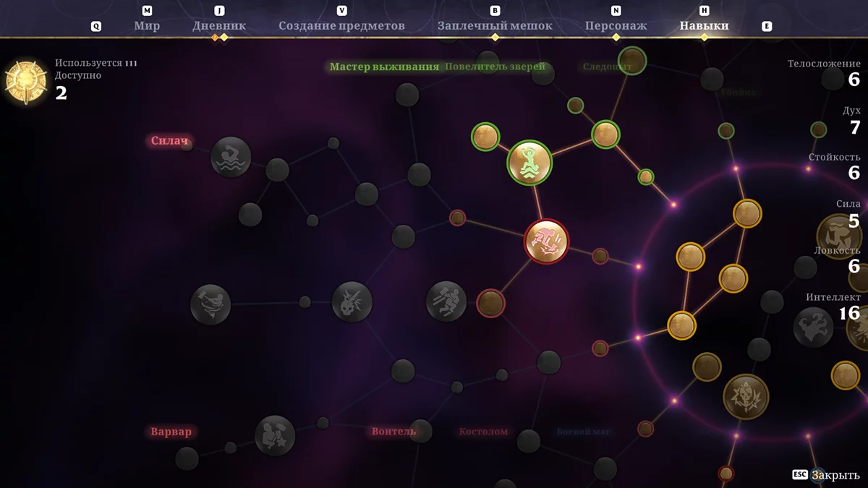
Task: Click the Следопыт class label
Action: (607, 67)
